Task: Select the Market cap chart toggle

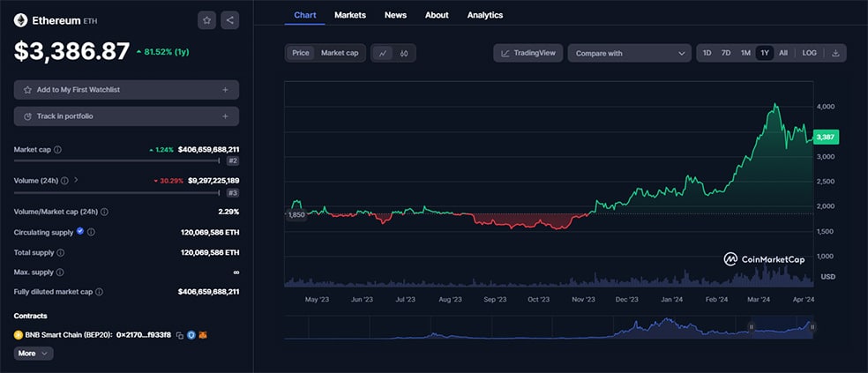Action: pyautogui.click(x=340, y=53)
